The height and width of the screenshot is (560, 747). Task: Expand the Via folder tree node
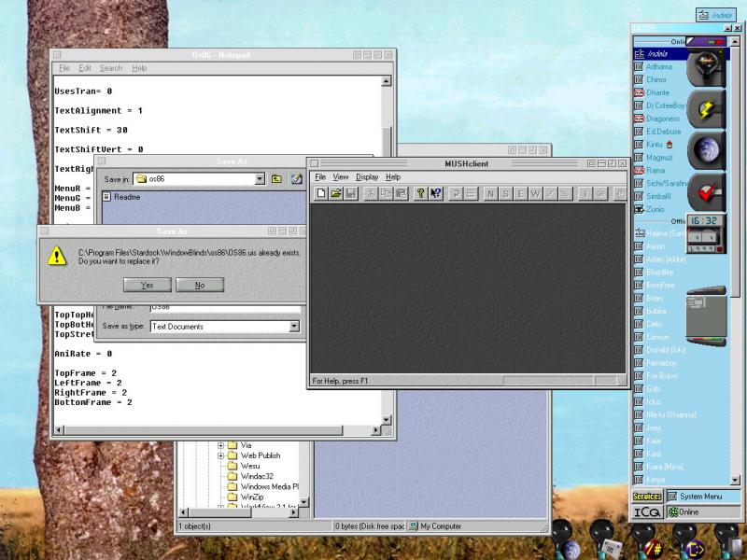coord(221,445)
